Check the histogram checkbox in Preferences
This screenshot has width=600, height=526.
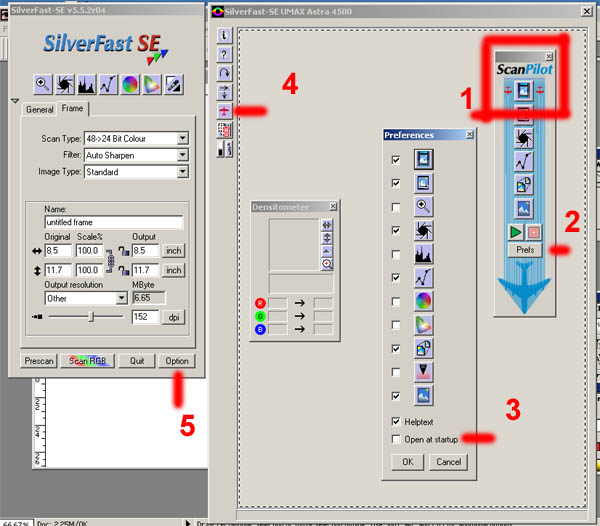[396, 254]
